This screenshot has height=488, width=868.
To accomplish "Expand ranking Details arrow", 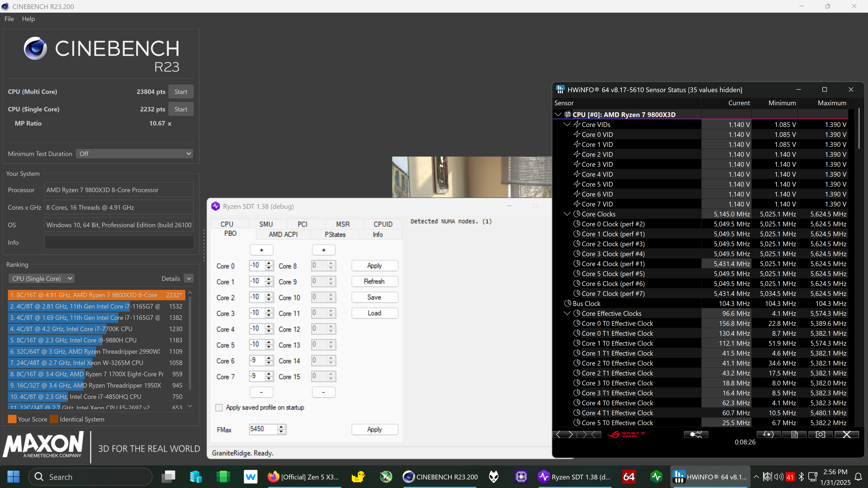I will [189, 279].
